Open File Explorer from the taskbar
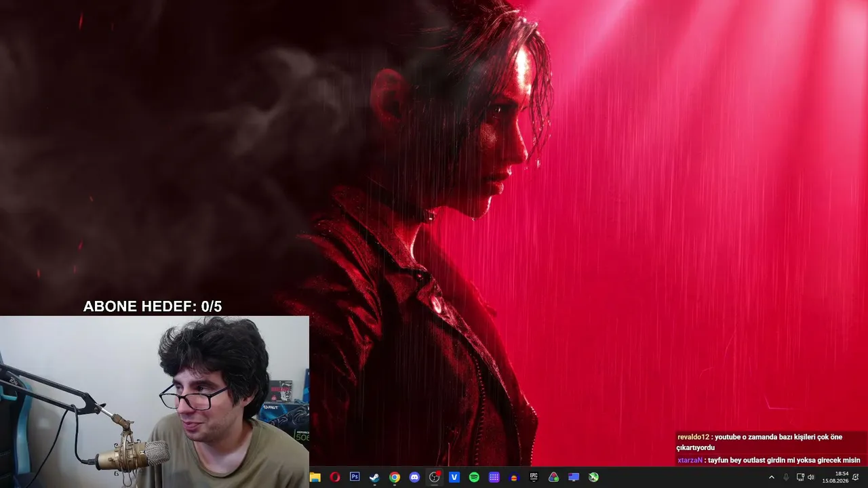 (315, 477)
